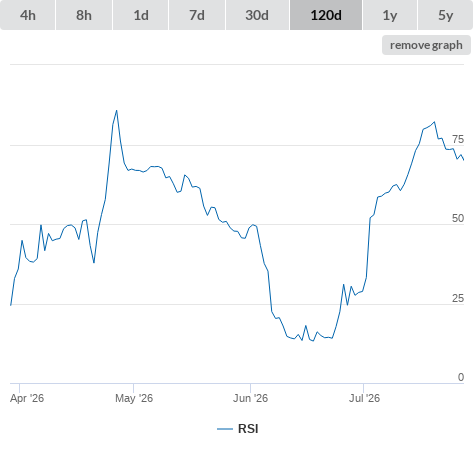Click the RSI peak in late April
The height and width of the screenshot is (455, 474).
(x=116, y=111)
